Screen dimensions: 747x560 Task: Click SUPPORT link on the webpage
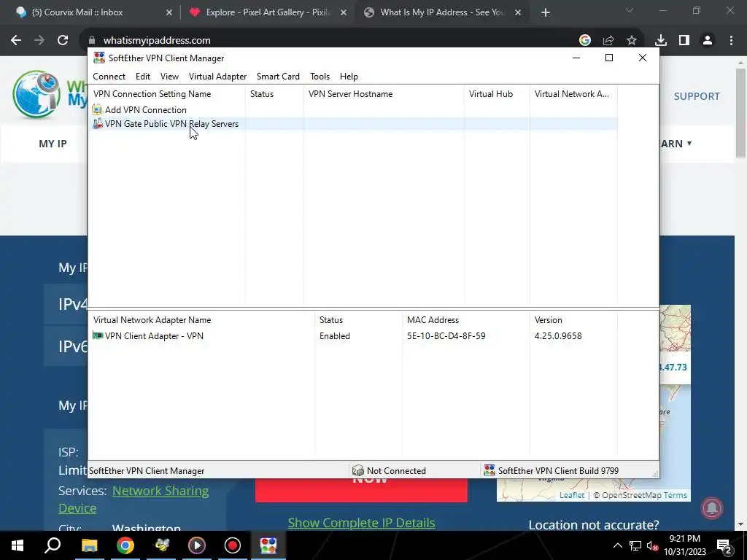[697, 96]
